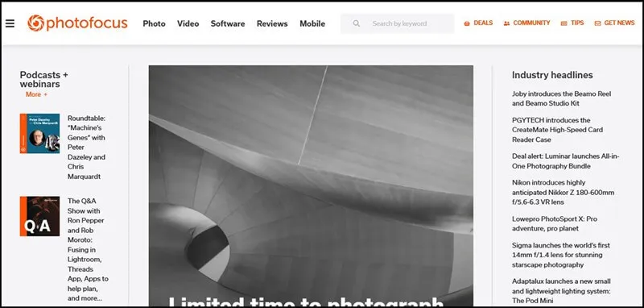This screenshot has width=644, height=308.
Task: Click the Tips icon
Action: (x=564, y=23)
